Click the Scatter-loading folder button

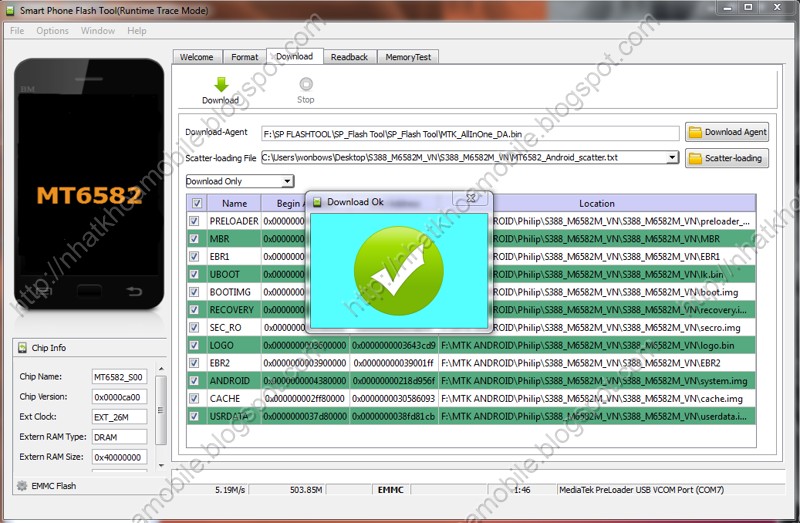pos(727,158)
